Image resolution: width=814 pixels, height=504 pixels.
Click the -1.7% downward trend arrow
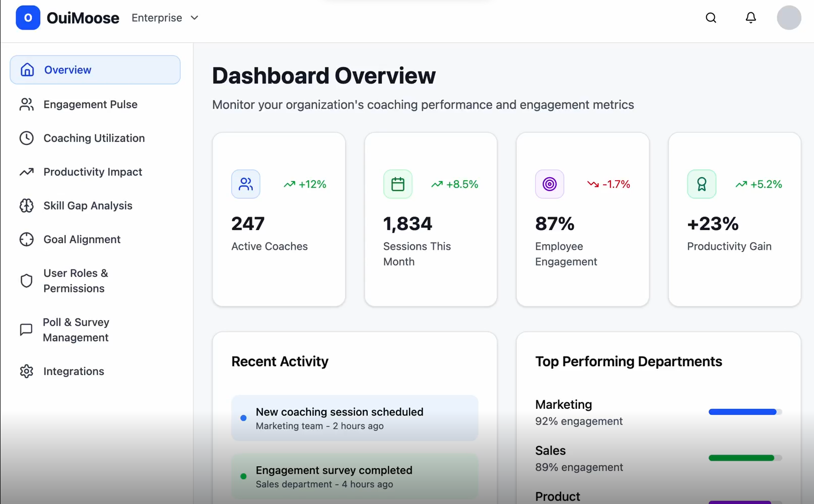coord(593,184)
